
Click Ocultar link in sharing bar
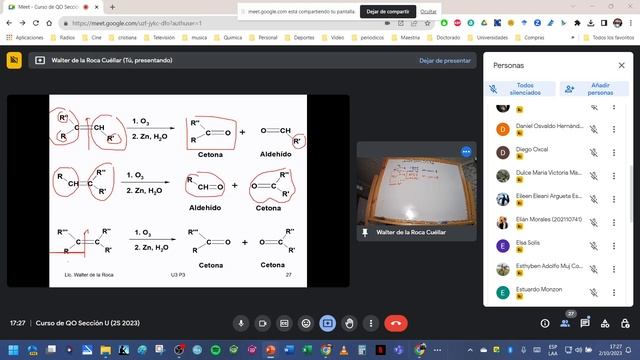click(428, 11)
